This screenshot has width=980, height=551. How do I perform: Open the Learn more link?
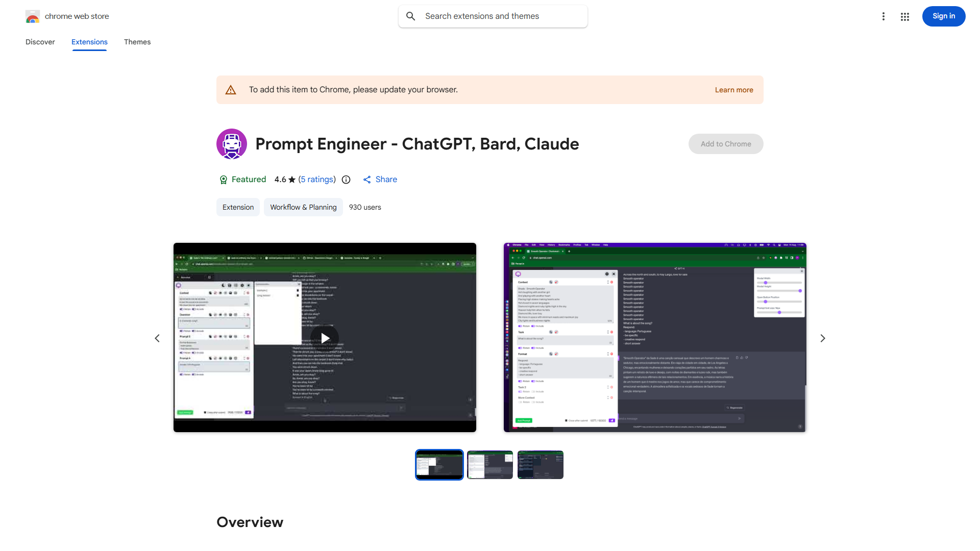[x=733, y=89]
